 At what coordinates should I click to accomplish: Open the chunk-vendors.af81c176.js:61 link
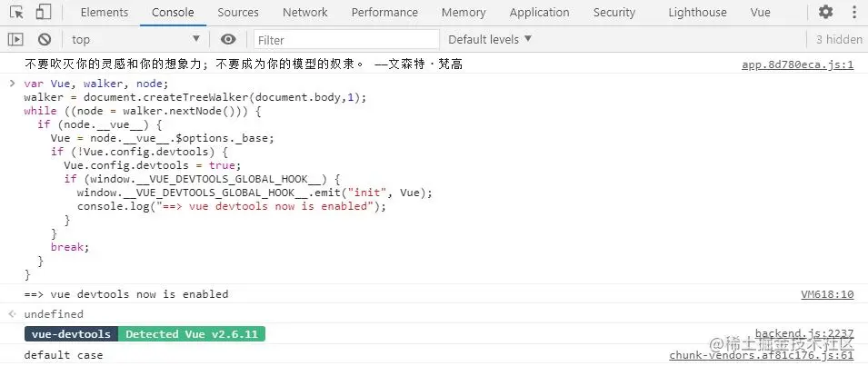tap(761, 355)
